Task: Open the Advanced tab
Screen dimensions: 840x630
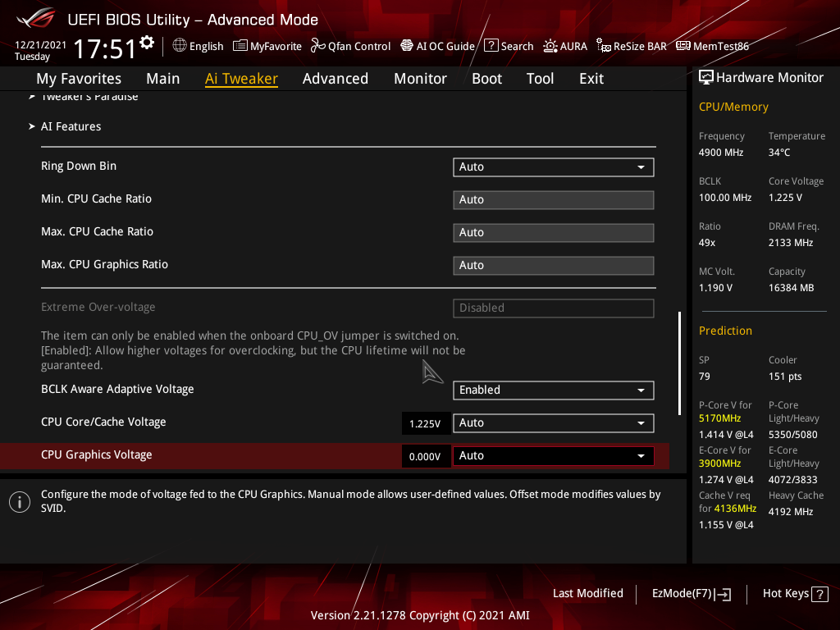Action: tap(336, 79)
